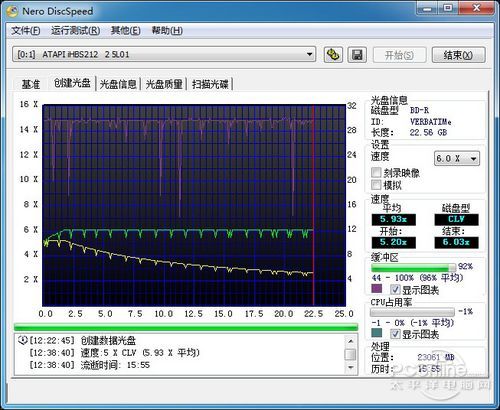
Task: Click the 结束(X) button
Action: [x=458, y=55]
